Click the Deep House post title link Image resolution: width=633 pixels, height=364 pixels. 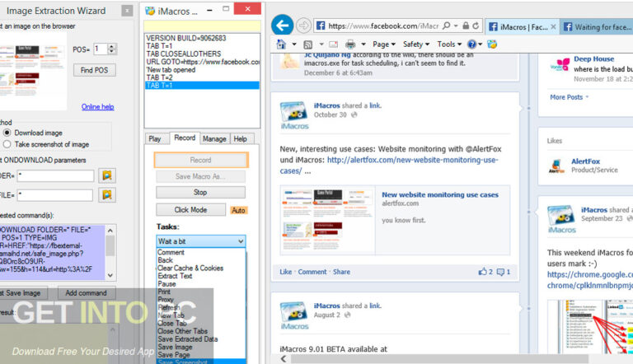[593, 59]
